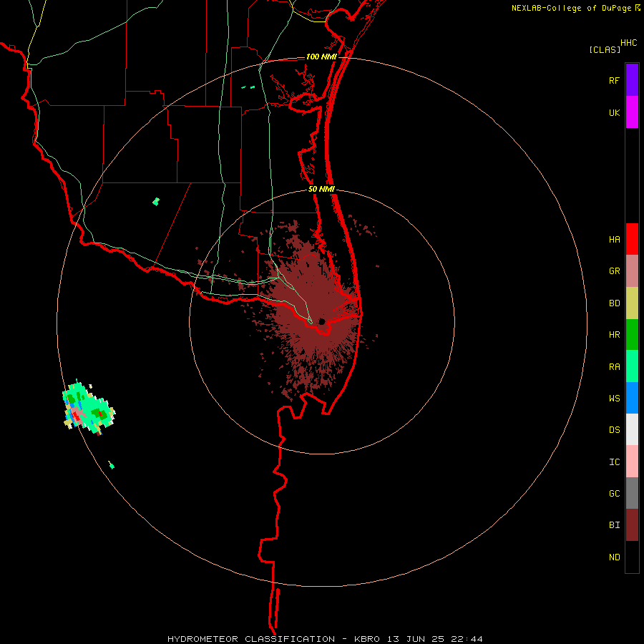This screenshot has width=644, height=644.
Task: Click the GR legend label
Action: (614, 271)
